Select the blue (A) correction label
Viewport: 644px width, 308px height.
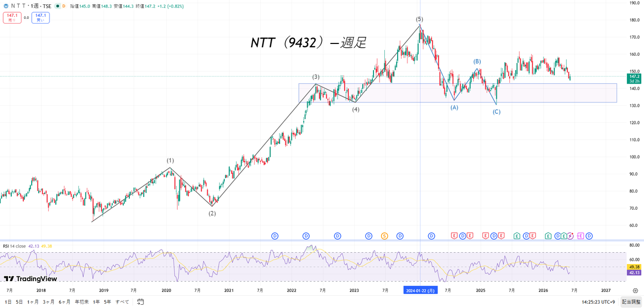454,107
